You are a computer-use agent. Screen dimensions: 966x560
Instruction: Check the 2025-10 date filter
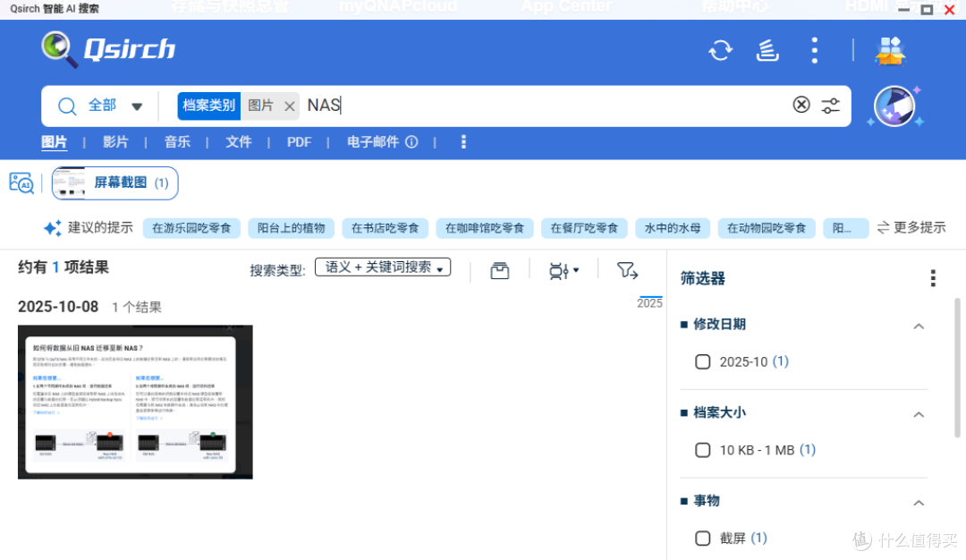tap(702, 361)
